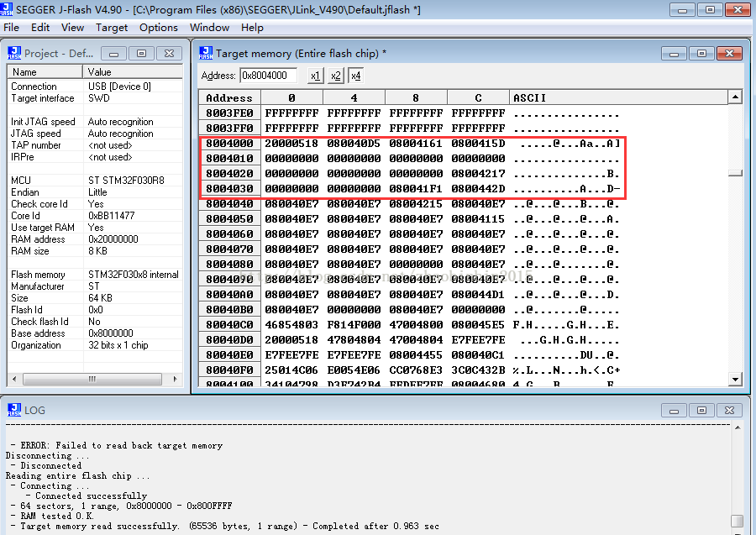This screenshot has width=756, height=535.
Task: Open the Options menu
Action: click(x=159, y=28)
